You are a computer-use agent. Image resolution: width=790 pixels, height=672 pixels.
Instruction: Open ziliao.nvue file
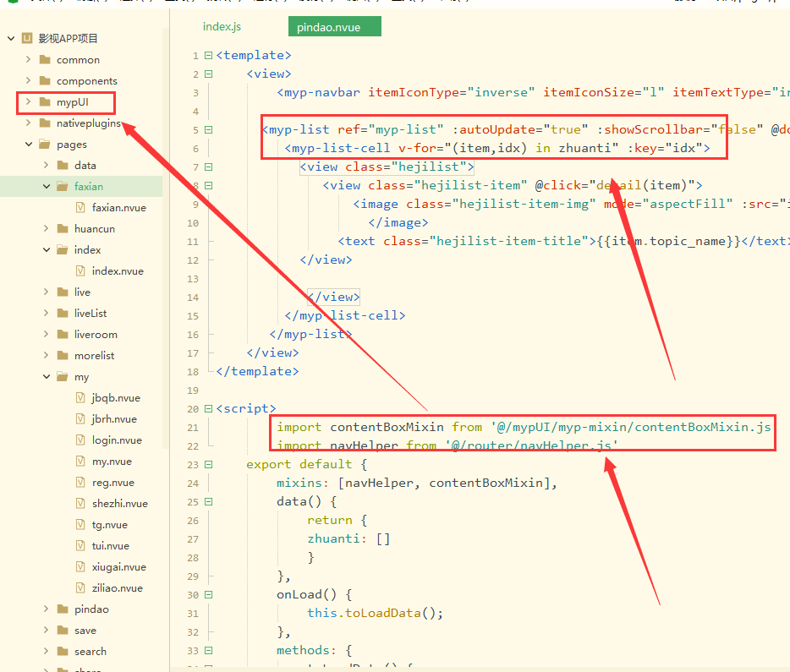[x=117, y=588]
